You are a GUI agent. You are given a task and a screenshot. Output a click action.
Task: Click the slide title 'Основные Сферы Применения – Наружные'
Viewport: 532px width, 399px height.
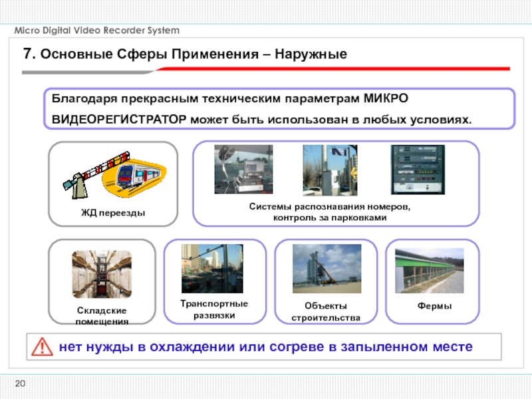(186, 54)
